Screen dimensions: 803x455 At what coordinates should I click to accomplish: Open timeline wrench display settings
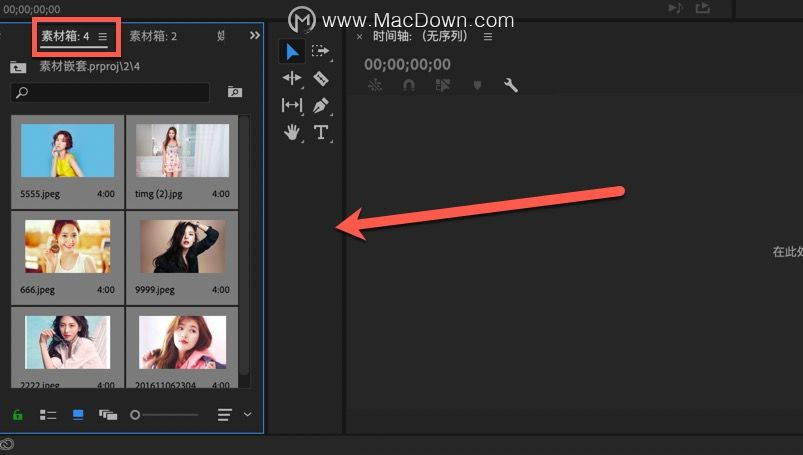(x=511, y=85)
